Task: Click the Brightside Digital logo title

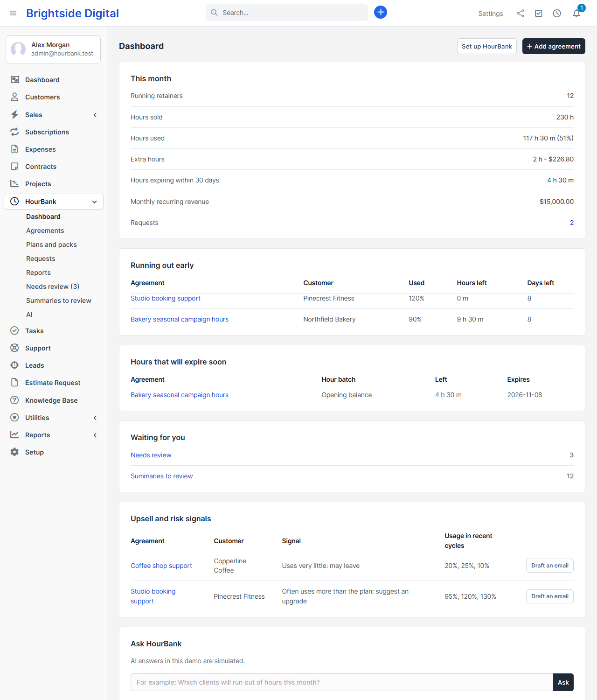Action: tap(72, 14)
